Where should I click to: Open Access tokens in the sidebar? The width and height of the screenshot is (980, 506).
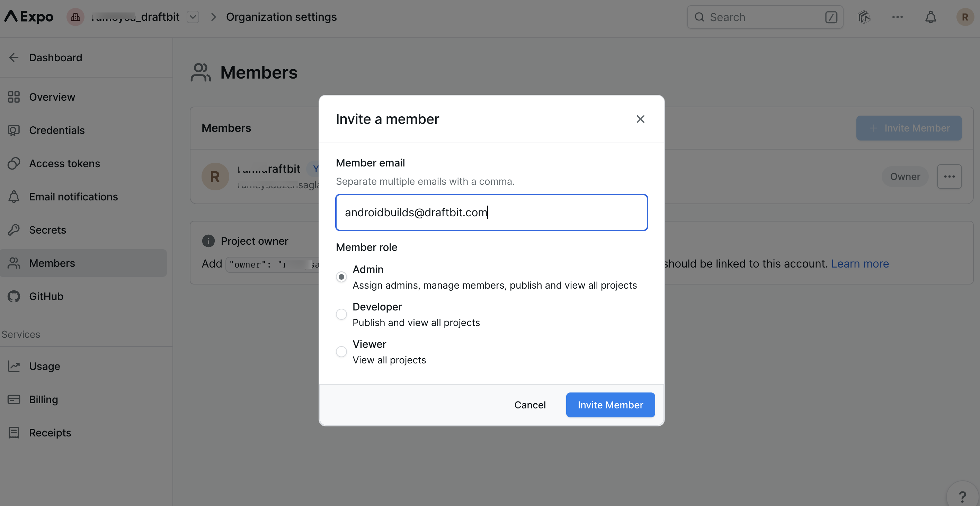coord(64,163)
